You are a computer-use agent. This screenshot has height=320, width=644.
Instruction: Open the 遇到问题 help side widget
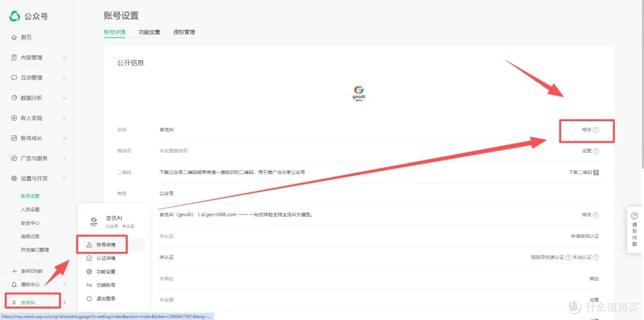click(634, 229)
